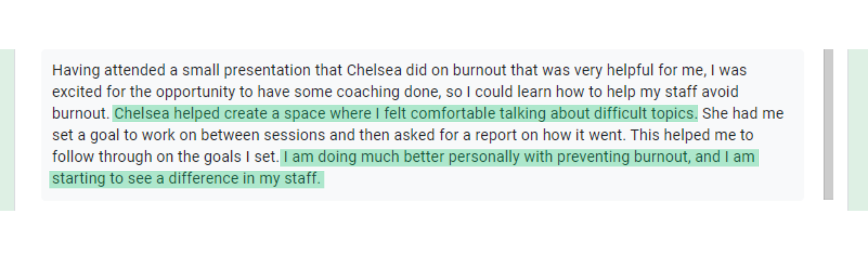This screenshot has height=260, width=868.
Task: Click unhighlighted "burnout." starting third line
Action: point(80,114)
